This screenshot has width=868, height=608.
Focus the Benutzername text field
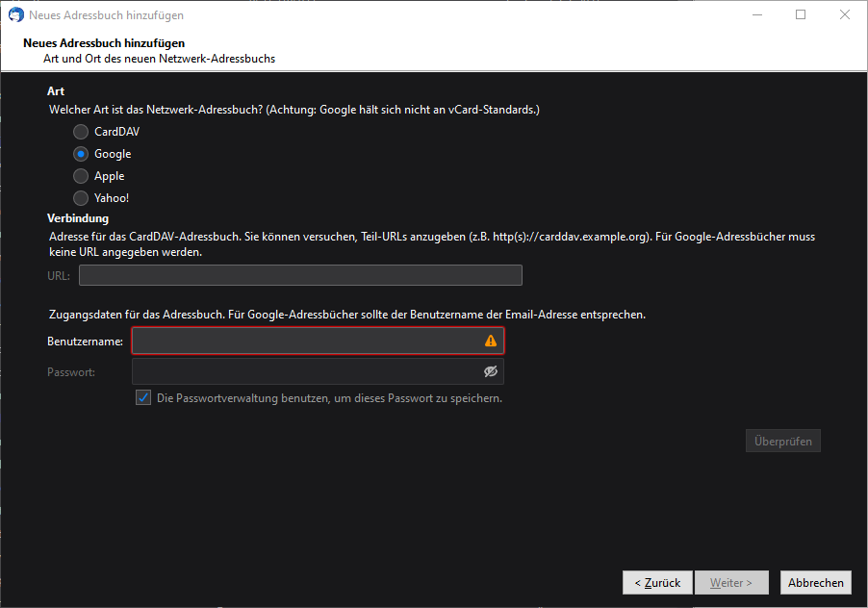point(318,341)
